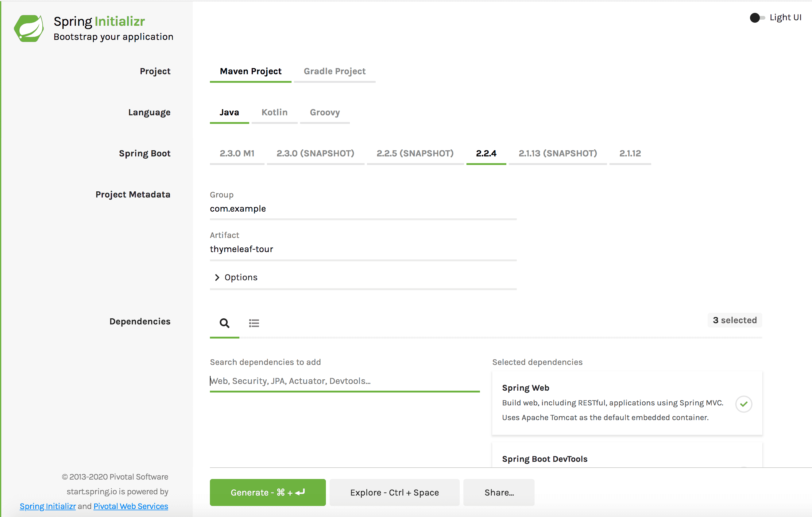Choose Groovy as the language
The height and width of the screenshot is (517, 812).
coord(325,112)
